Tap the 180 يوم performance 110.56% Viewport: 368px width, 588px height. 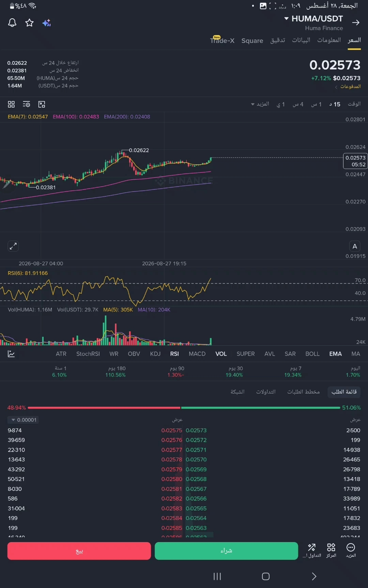click(x=116, y=372)
